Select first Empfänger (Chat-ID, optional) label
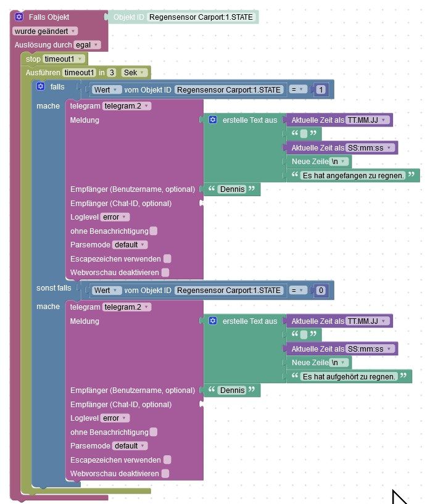 point(121,203)
